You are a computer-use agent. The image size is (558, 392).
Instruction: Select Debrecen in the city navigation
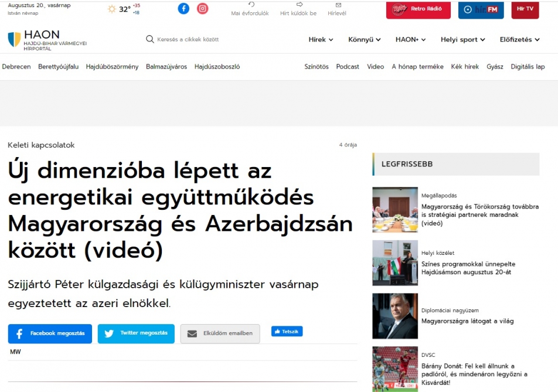(16, 67)
